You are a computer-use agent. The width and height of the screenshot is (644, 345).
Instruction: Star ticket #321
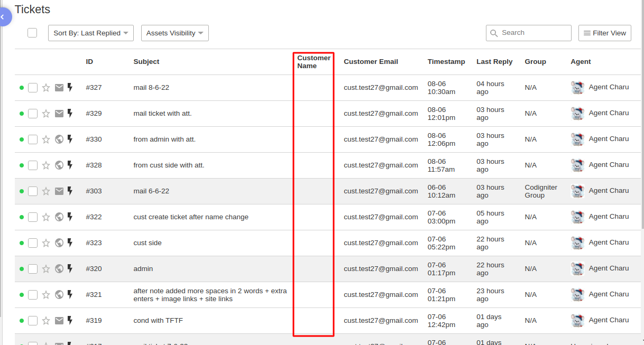[x=46, y=295]
